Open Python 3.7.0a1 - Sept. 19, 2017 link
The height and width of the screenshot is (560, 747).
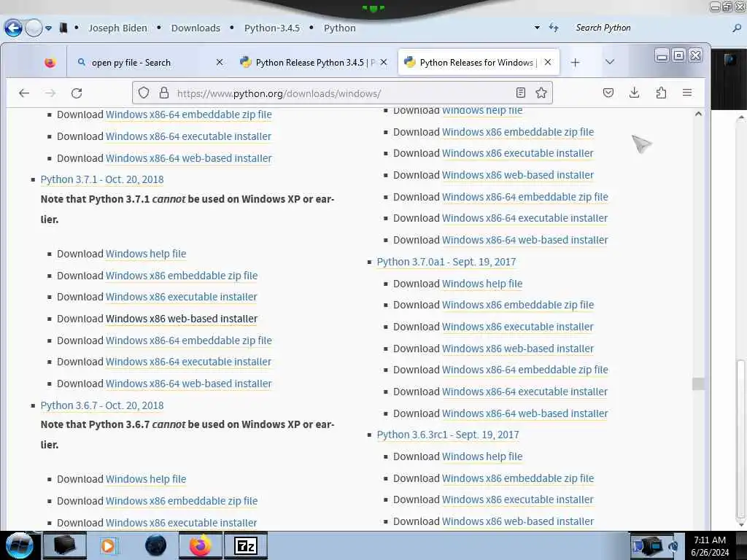coord(446,262)
